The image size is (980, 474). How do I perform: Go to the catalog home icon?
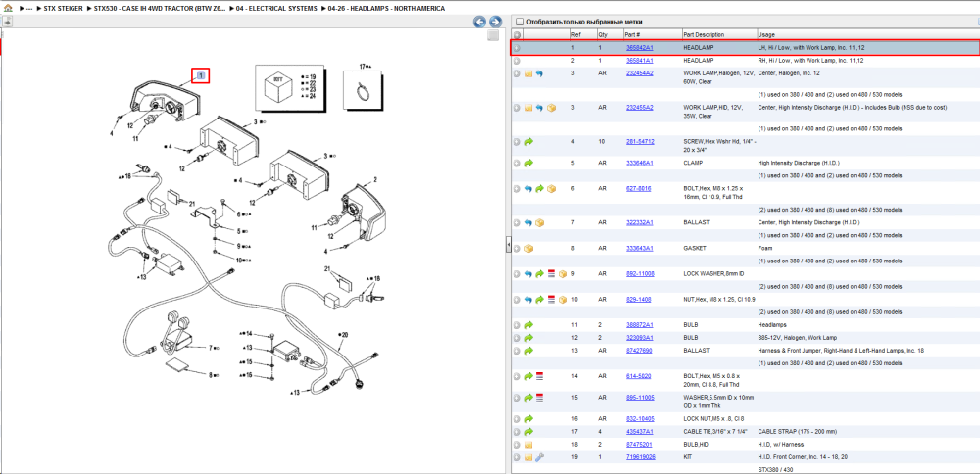tap(8, 9)
